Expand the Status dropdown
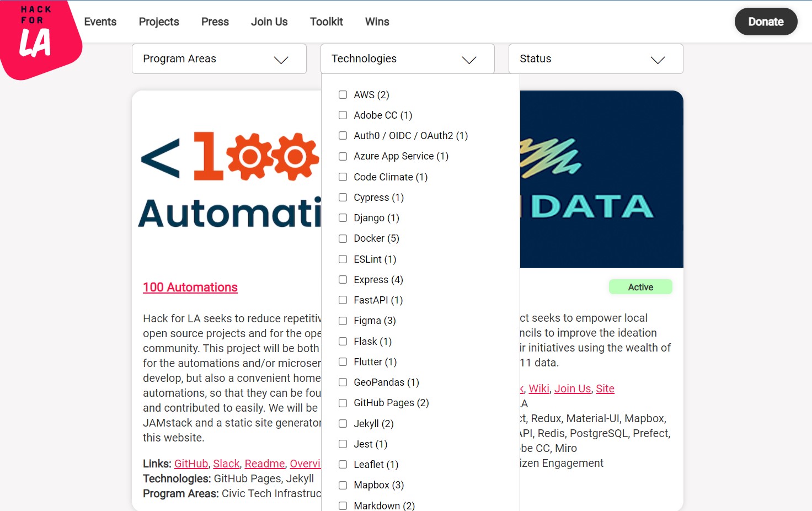The width and height of the screenshot is (812, 511). click(x=596, y=58)
